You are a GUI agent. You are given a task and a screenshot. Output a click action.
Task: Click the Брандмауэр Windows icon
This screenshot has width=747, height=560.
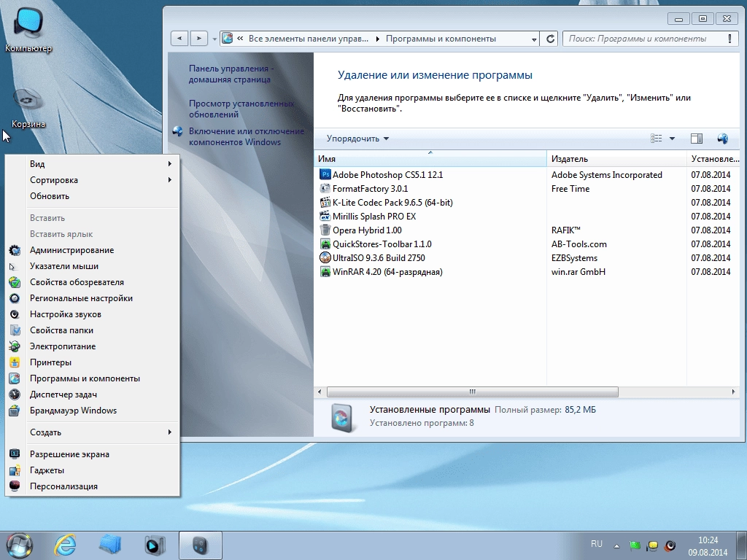click(x=15, y=411)
